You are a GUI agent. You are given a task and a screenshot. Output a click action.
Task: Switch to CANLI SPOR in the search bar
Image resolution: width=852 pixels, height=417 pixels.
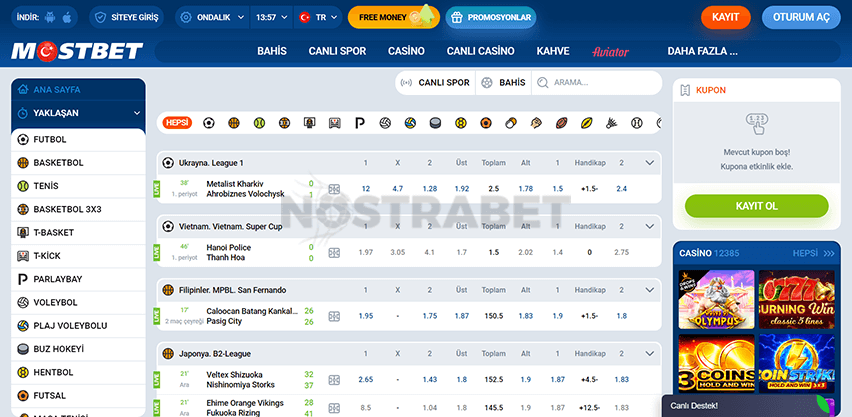click(435, 83)
